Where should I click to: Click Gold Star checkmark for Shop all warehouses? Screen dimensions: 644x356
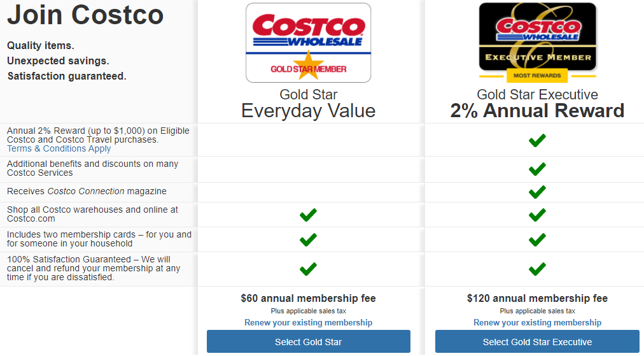pyautogui.click(x=308, y=215)
